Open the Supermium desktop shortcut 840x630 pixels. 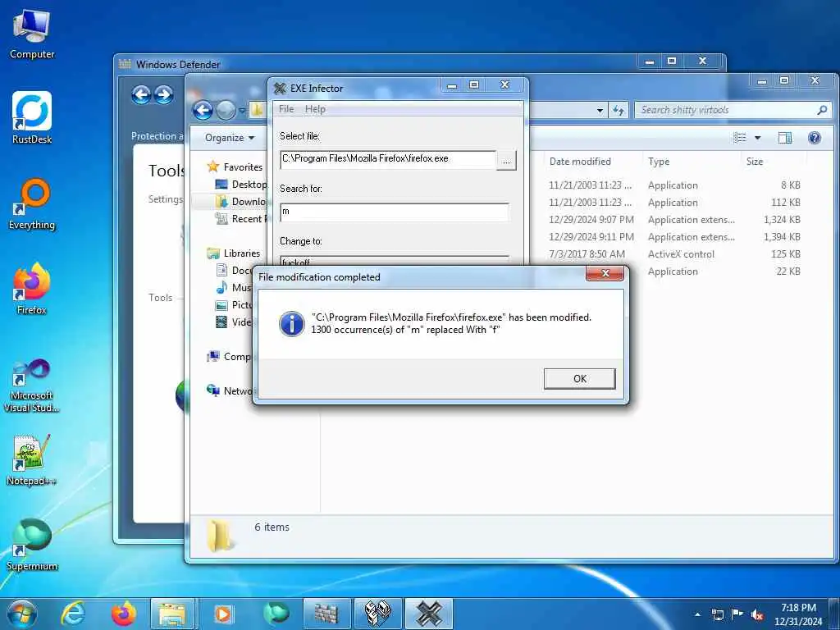[x=32, y=545]
